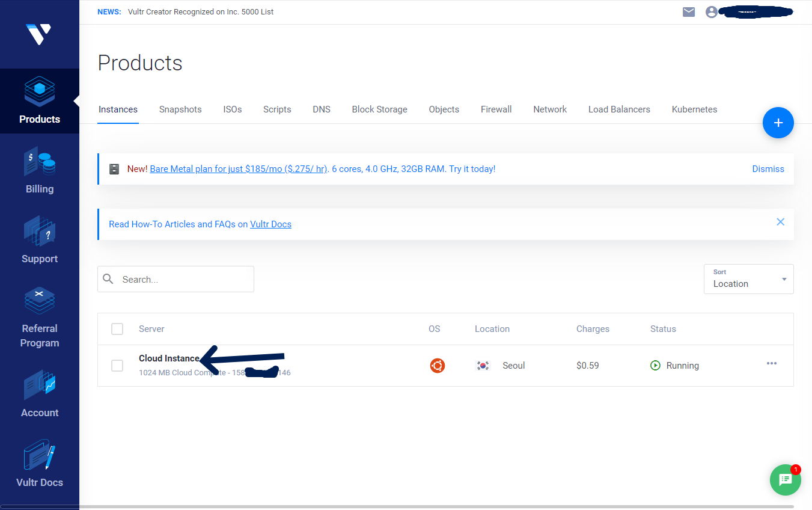The image size is (812, 510).
Task: Open the Load Balancers tab
Action: point(619,109)
